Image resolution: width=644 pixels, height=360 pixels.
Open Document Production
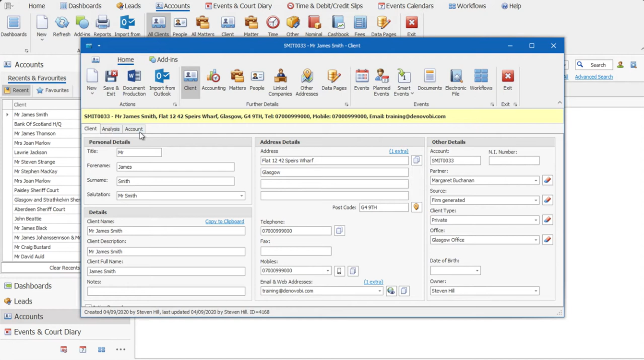133,81
